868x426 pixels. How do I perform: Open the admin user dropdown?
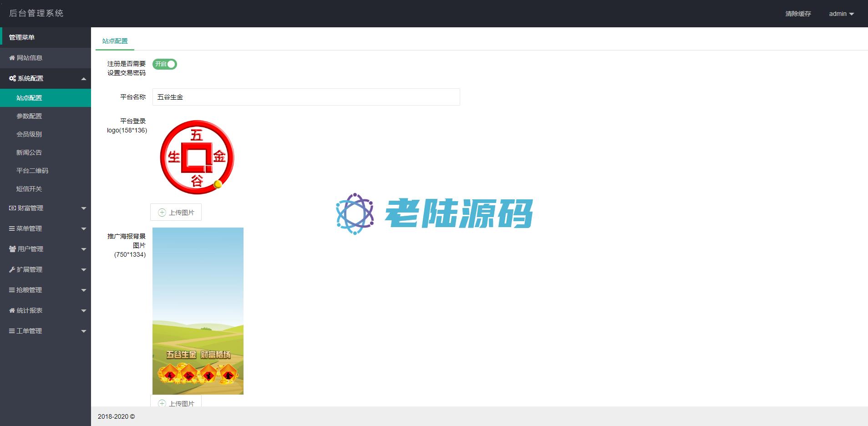(841, 14)
